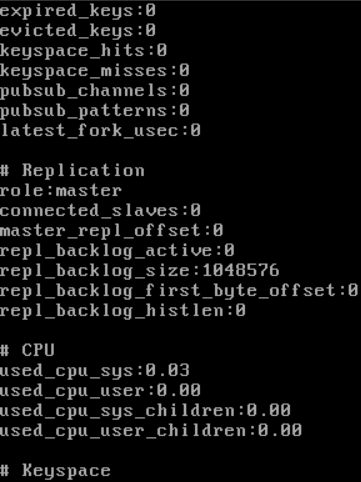
Task: Click the repl_backlog_first_byte_offset:0 line
Action: tap(179, 292)
